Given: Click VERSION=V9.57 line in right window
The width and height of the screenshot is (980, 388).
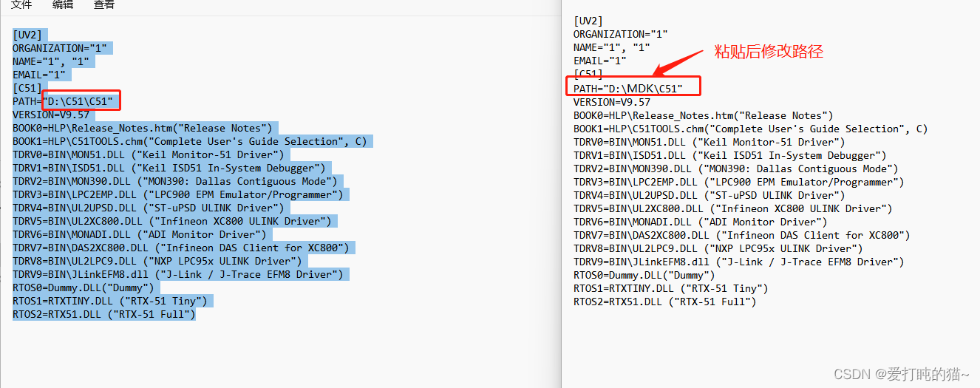Looking at the screenshot, I should pos(612,102).
